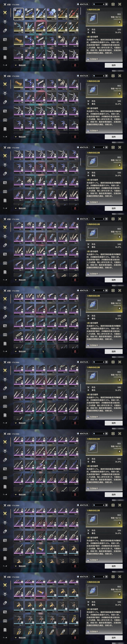
Task: Click the 培养 button in the topmost panel
Action: 114,65
